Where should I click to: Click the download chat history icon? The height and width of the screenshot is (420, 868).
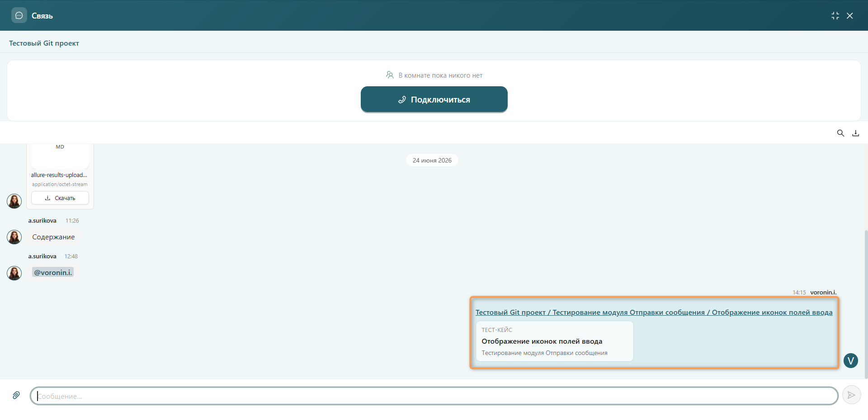coord(855,133)
